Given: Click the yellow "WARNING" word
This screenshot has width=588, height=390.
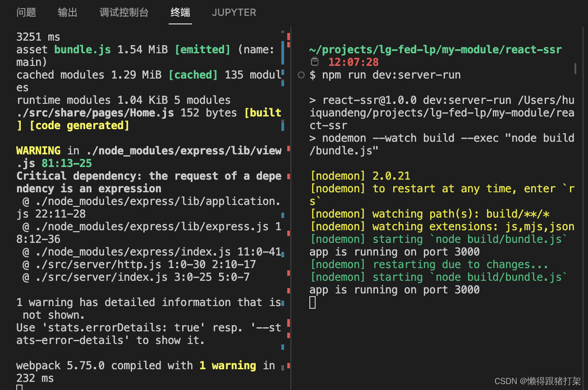Looking at the screenshot, I should click(38, 151).
